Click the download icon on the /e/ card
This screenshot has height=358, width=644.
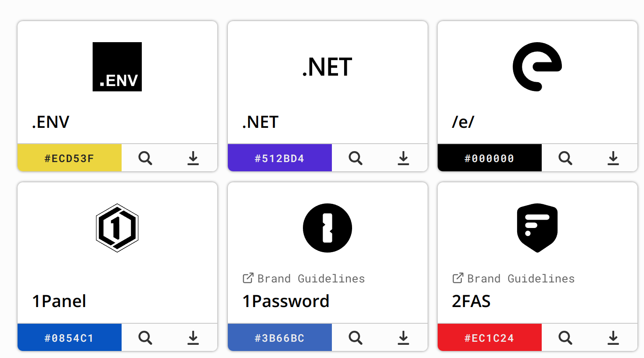click(613, 158)
